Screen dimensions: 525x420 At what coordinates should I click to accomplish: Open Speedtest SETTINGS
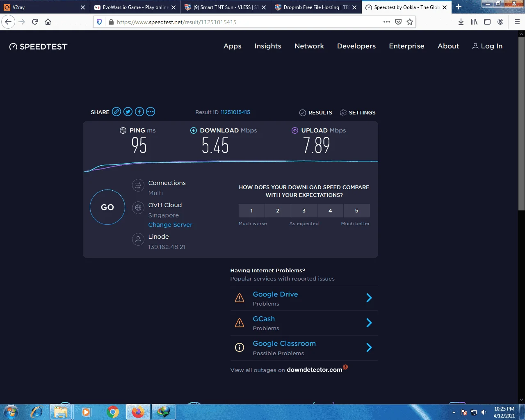358,112
